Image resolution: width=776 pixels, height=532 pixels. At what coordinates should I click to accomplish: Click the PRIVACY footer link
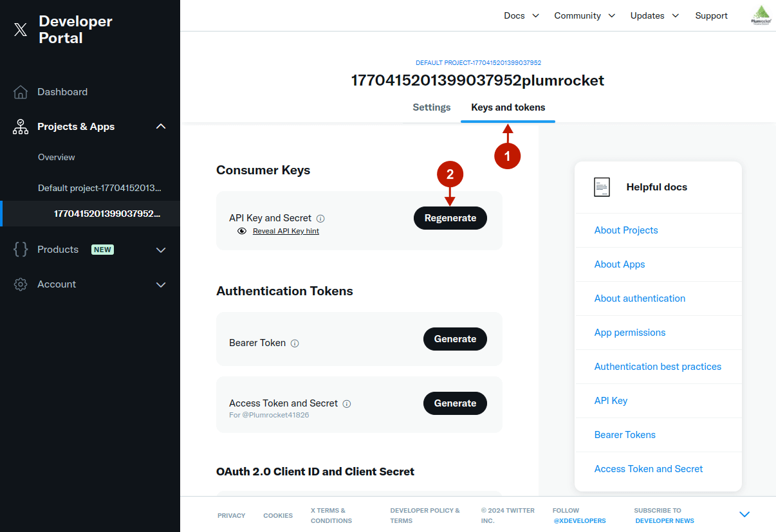click(232, 515)
